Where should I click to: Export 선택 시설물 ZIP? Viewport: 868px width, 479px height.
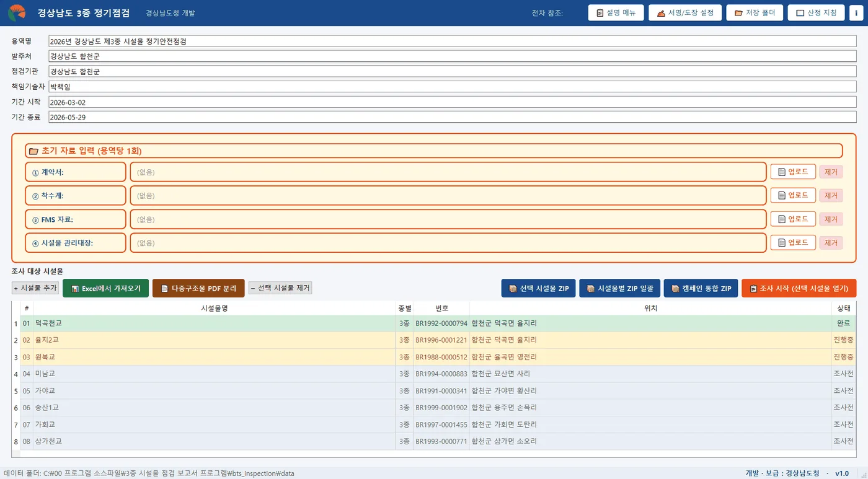pos(538,288)
